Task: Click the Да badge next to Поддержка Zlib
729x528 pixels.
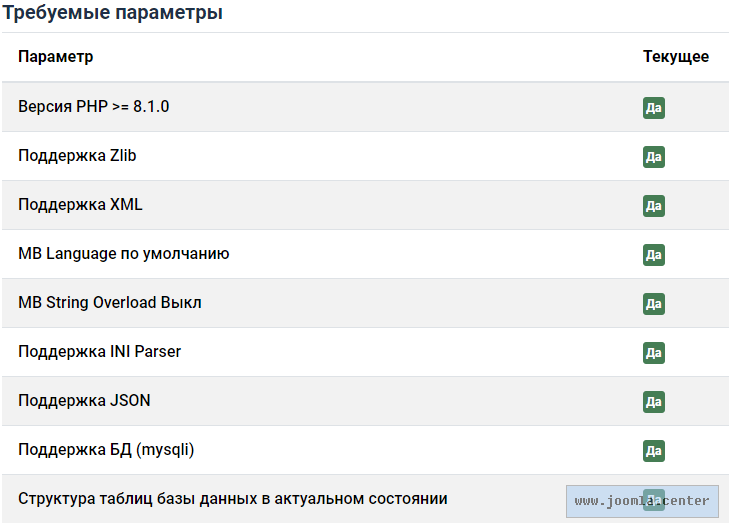Action: [x=654, y=157]
